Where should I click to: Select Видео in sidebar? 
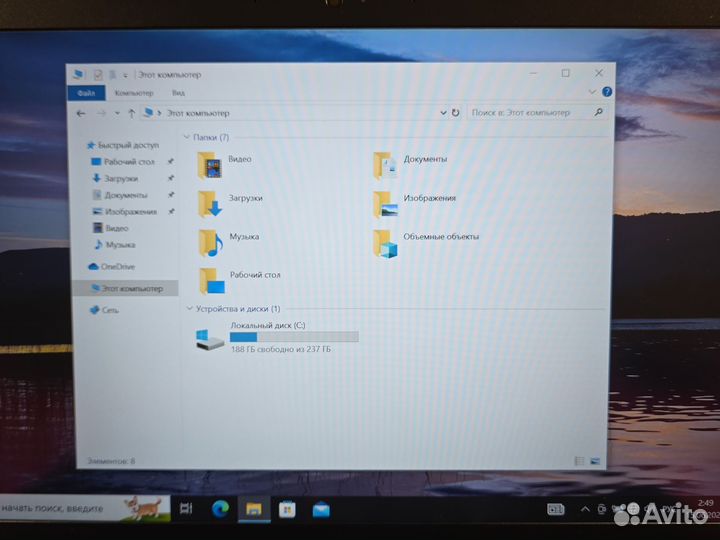[111, 228]
